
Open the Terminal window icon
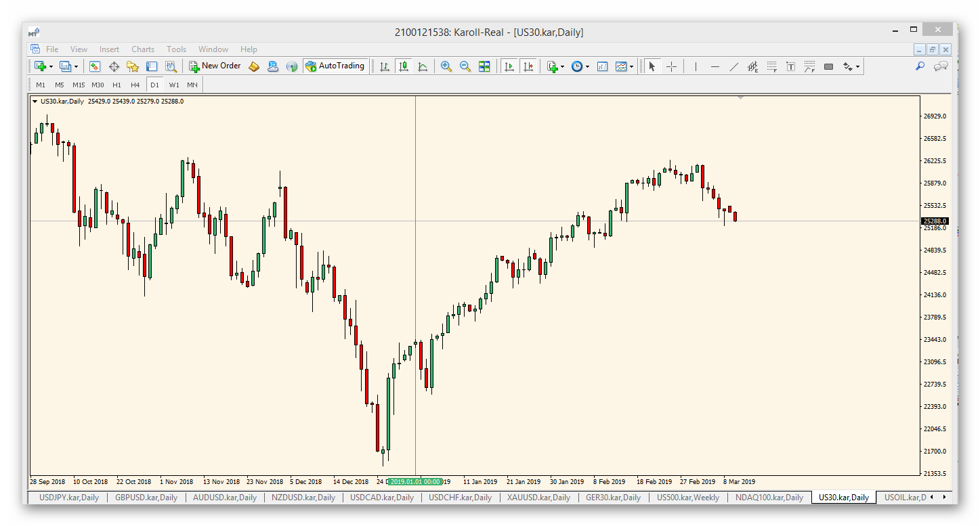[152, 66]
